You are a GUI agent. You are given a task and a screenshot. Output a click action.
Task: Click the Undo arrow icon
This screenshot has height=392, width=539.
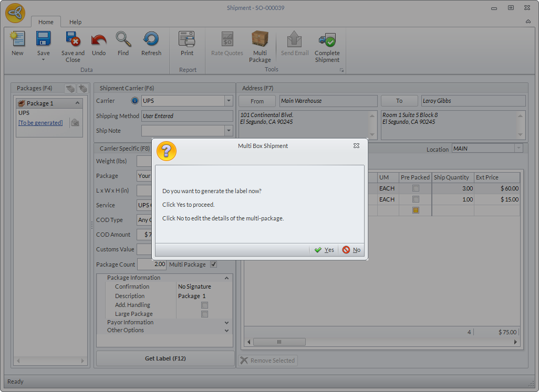(99, 40)
